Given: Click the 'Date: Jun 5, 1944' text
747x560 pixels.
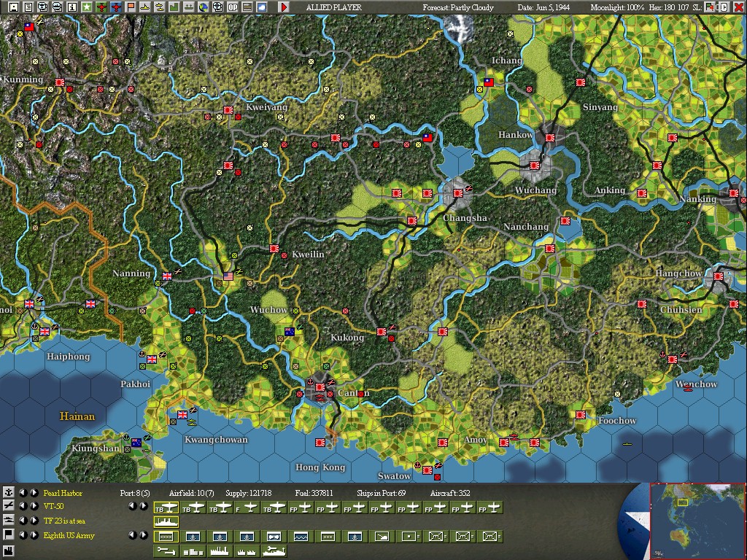Looking at the screenshot, I should click(543, 7).
